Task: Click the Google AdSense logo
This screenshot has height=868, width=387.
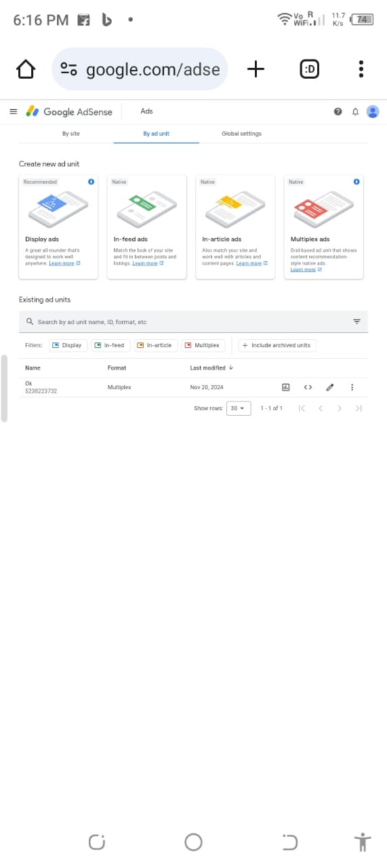Action: click(x=69, y=112)
